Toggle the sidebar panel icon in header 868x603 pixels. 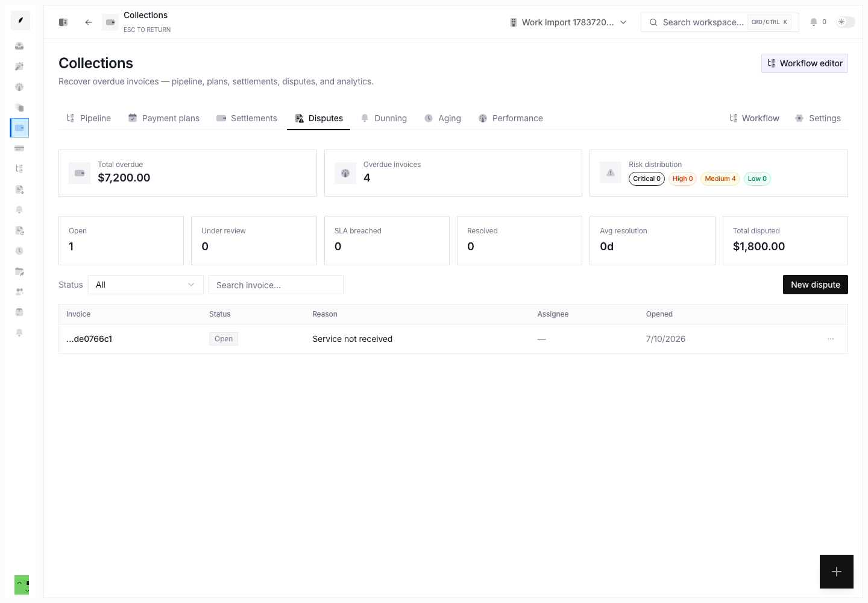pyautogui.click(x=63, y=22)
